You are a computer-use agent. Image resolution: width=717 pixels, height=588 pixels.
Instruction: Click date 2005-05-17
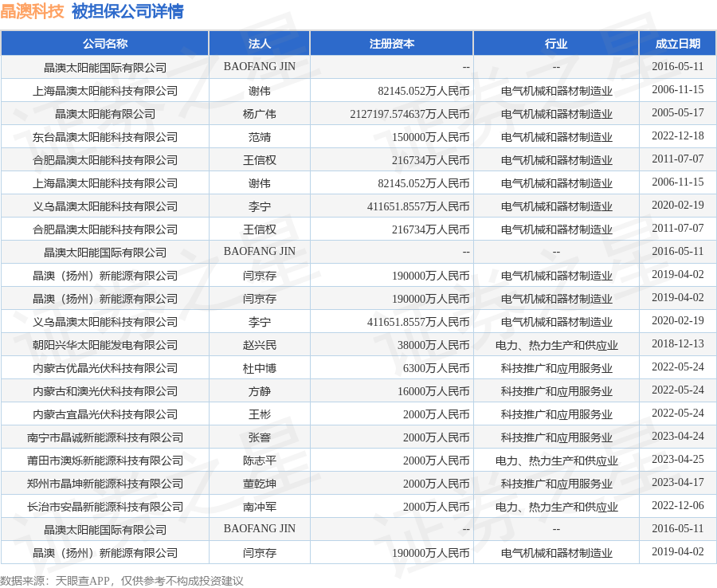[678, 112]
